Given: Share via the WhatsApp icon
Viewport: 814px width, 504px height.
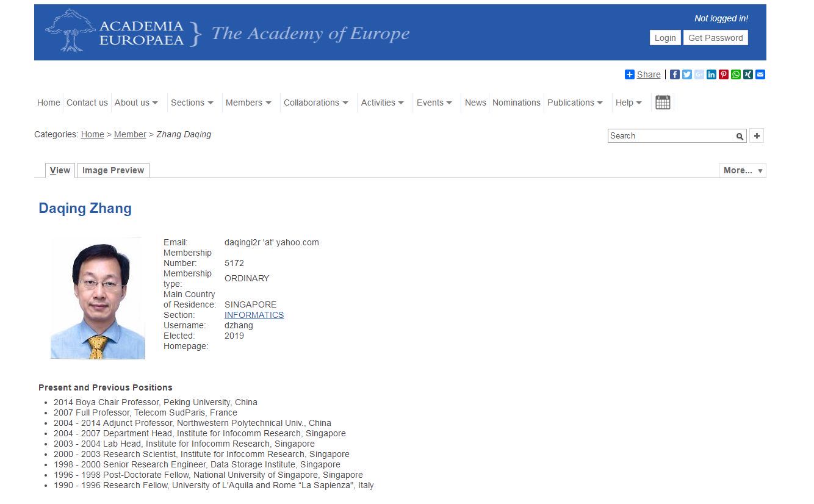Looking at the screenshot, I should coord(735,74).
